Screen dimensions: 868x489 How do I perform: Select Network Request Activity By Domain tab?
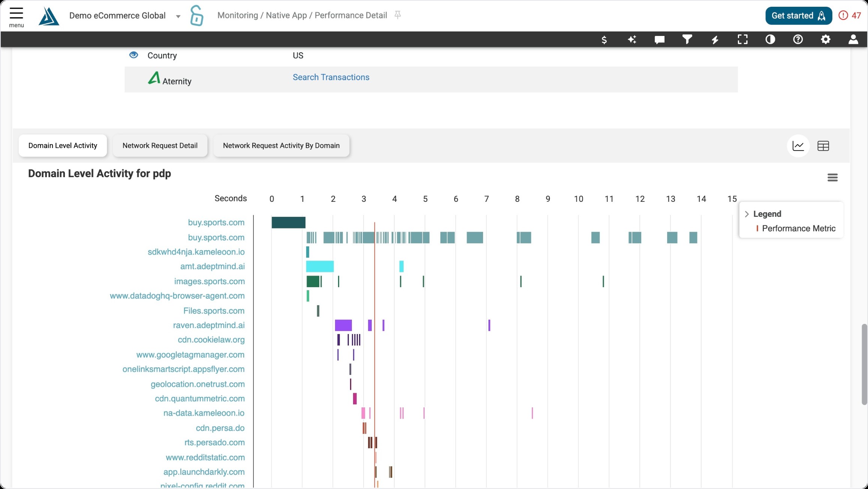tap(281, 146)
